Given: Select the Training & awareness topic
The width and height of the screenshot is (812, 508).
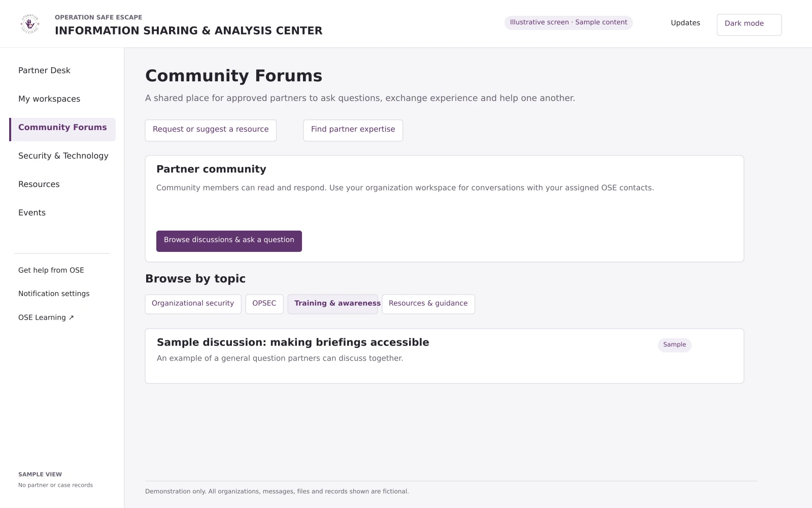Looking at the screenshot, I should [x=333, y=304].
